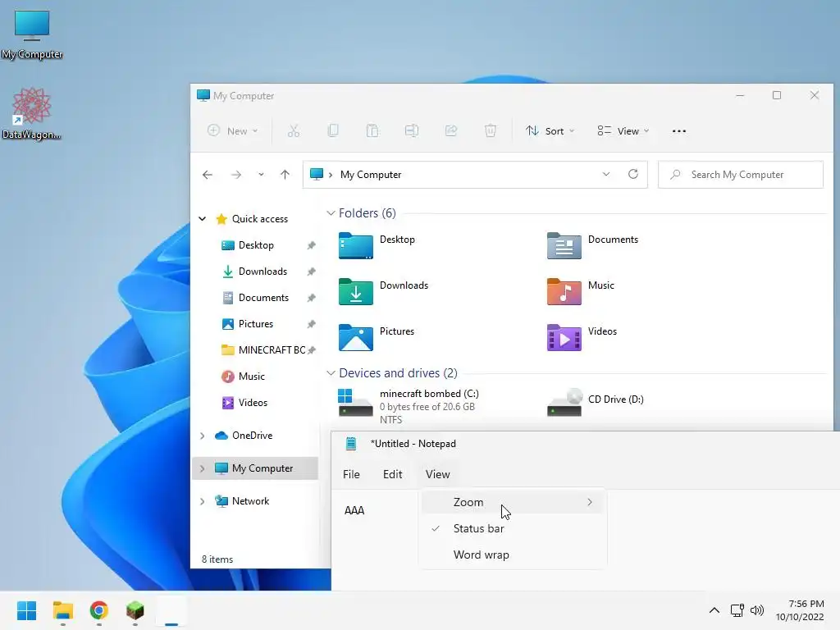840x630 pixels.
Task: Open Notepad File menu
Action: (351, 474)
